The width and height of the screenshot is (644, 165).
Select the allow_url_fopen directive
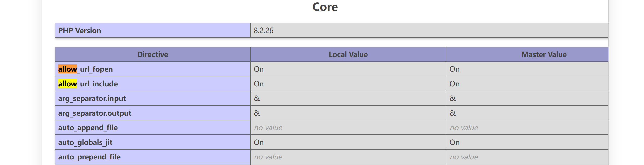[86, 69]
